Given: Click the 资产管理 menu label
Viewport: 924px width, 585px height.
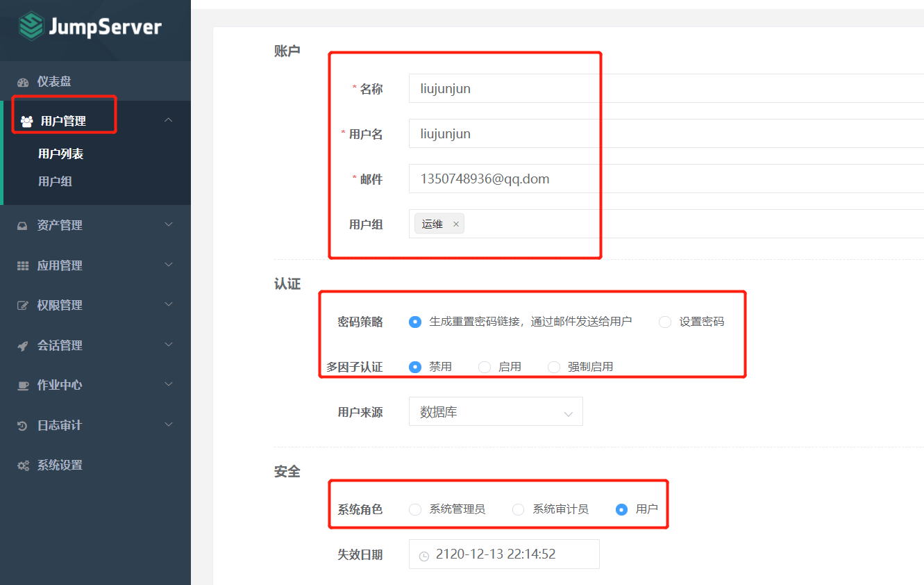Looking at the screenshot, I should (60, 226).
